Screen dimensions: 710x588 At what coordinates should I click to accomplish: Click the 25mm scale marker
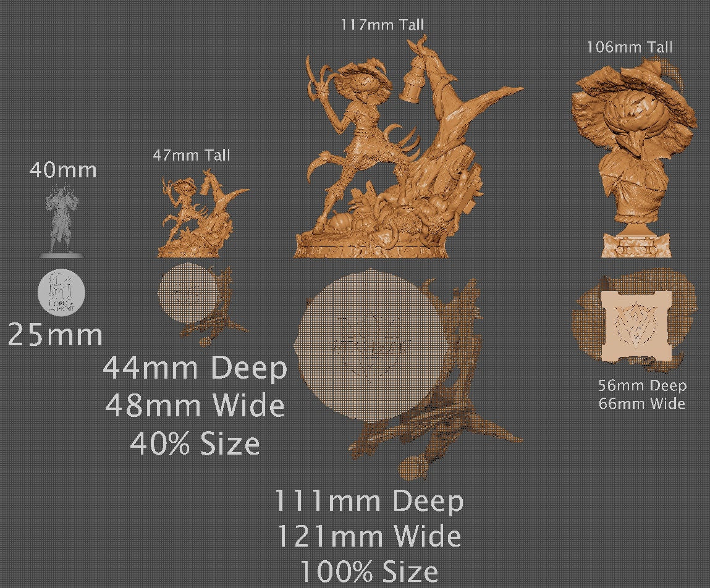click(x=56, y=335)
